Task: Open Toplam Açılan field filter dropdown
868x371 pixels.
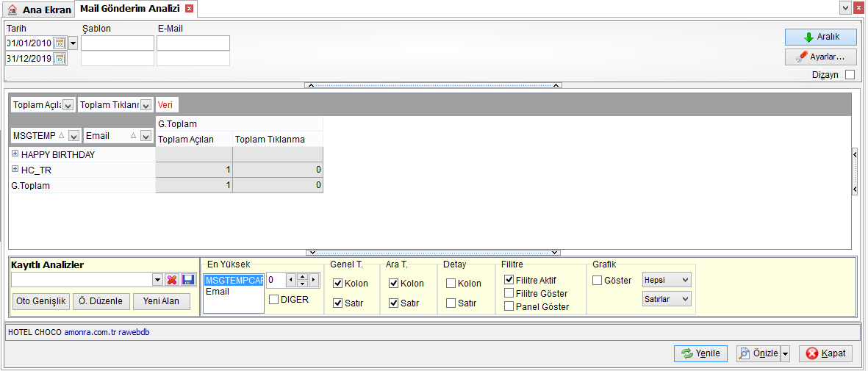Action: (x=68, y=104)
